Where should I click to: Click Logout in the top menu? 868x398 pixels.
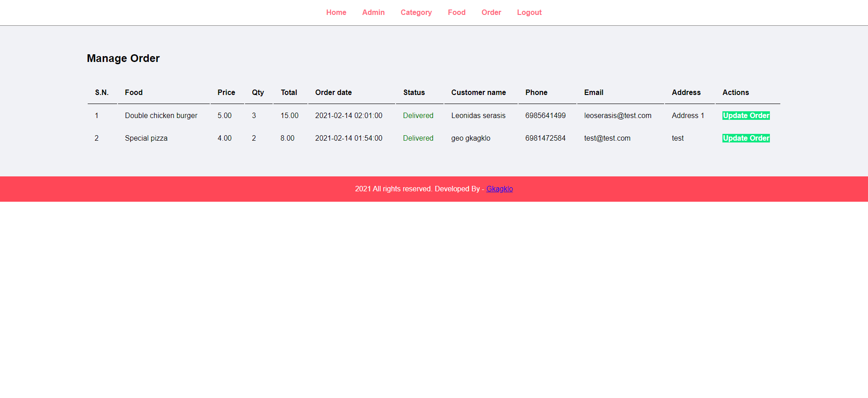pos(529,13)
